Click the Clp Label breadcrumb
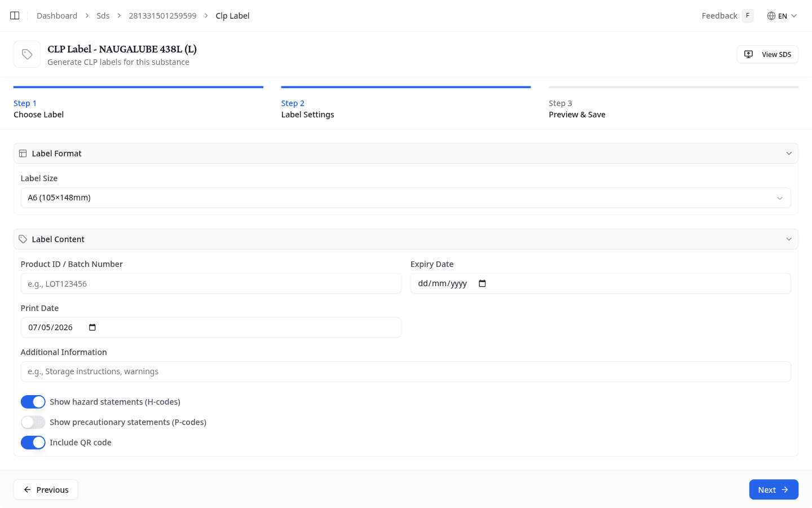Viewport: 812px width, 508px height. click(232, 16)
